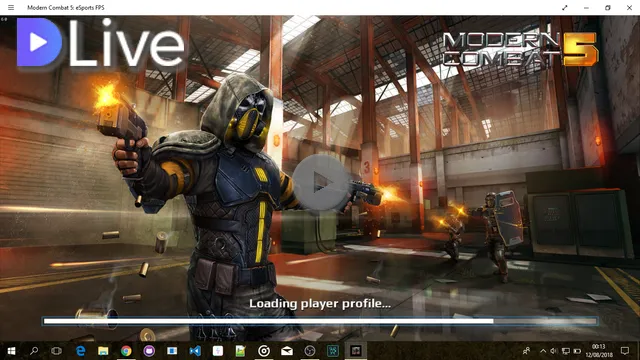Open Task View in the taskbar
Image resolution: width=640 pixels, height=360 pixels.
pyautogui.click(x=57, y=351)
